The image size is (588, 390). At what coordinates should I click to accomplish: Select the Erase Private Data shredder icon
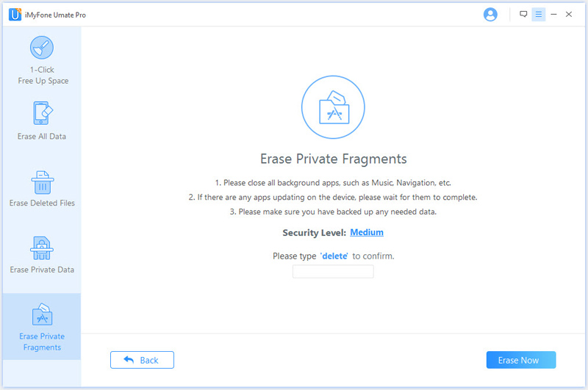[42, 248]
